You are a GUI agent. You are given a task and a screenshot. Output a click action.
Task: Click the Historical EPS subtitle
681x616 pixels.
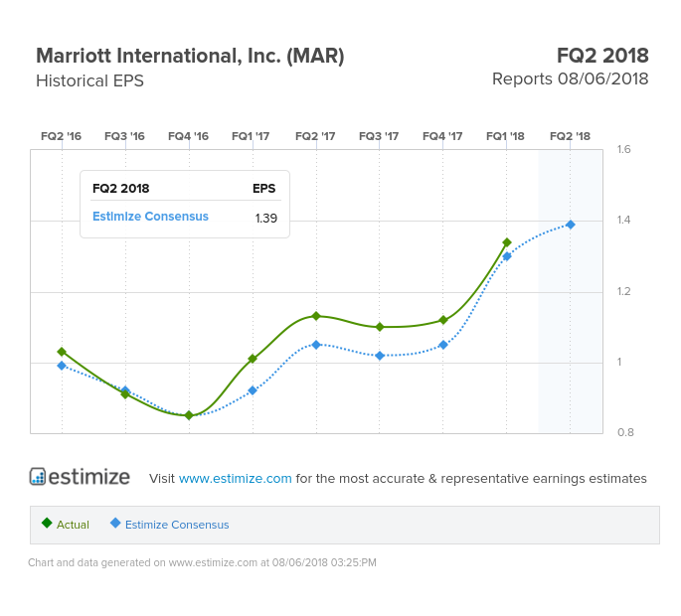click(89, 80)
